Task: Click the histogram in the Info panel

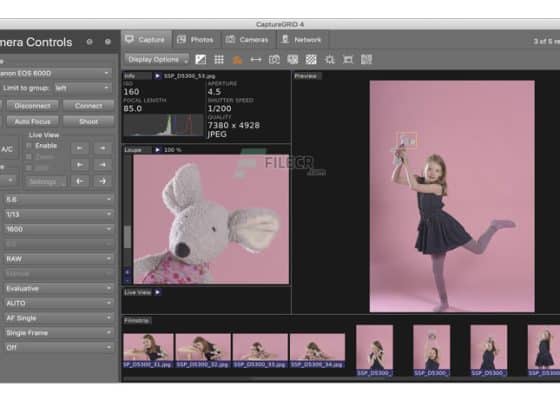Action: [x=163, y=125]
